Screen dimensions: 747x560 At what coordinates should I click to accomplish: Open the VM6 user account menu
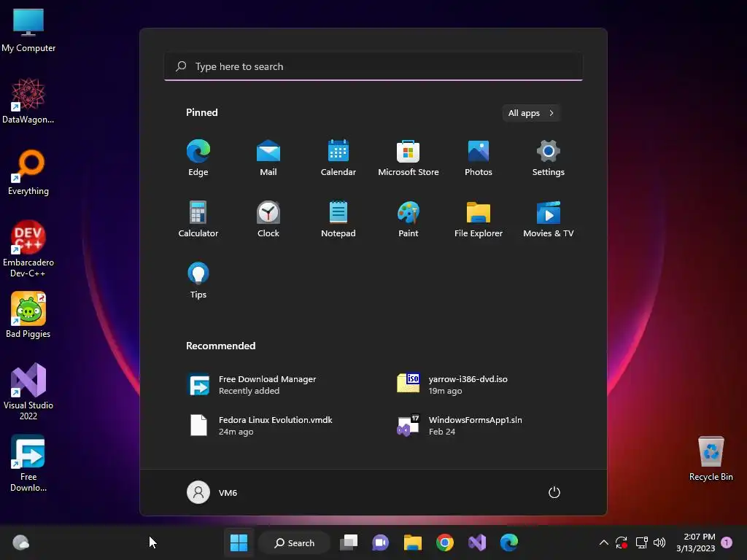pos(212,492)
